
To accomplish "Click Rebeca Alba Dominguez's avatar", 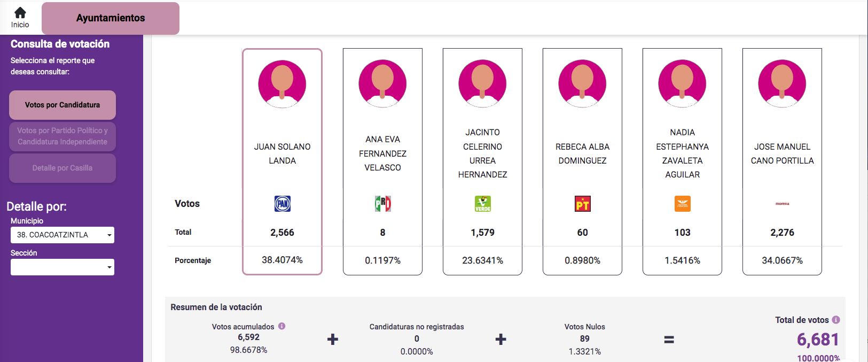I will (582, 84).
